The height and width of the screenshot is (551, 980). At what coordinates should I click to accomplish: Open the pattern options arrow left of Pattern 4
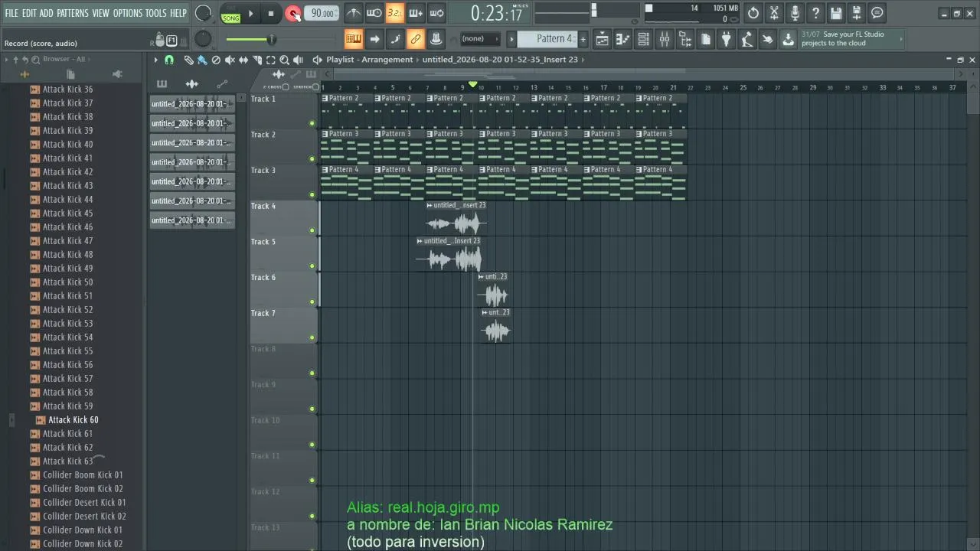click(x=511, y=39)
